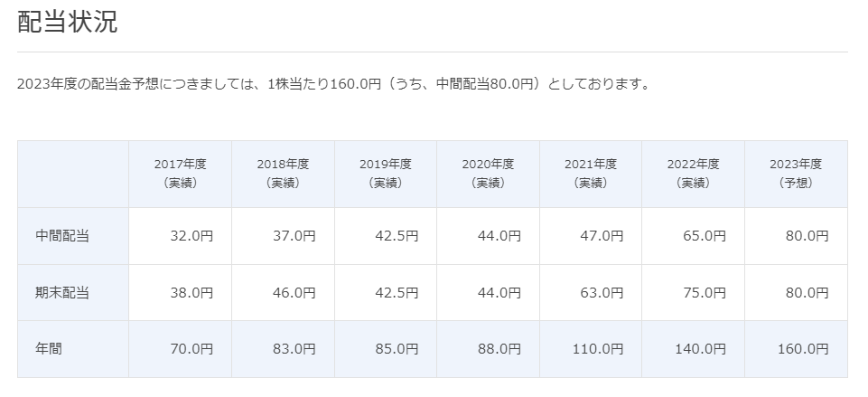Screen dimensions: 868x397
Task: Select the 110.0円 annual dividend cell
Action: 598,348
